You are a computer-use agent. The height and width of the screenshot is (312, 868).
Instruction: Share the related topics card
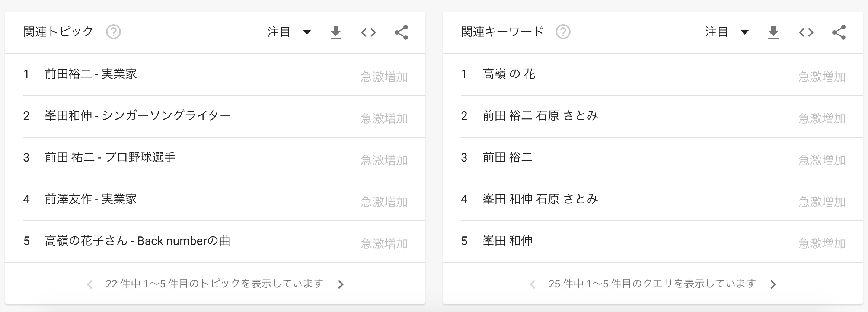pyautogui.click(x=401, y=32)
